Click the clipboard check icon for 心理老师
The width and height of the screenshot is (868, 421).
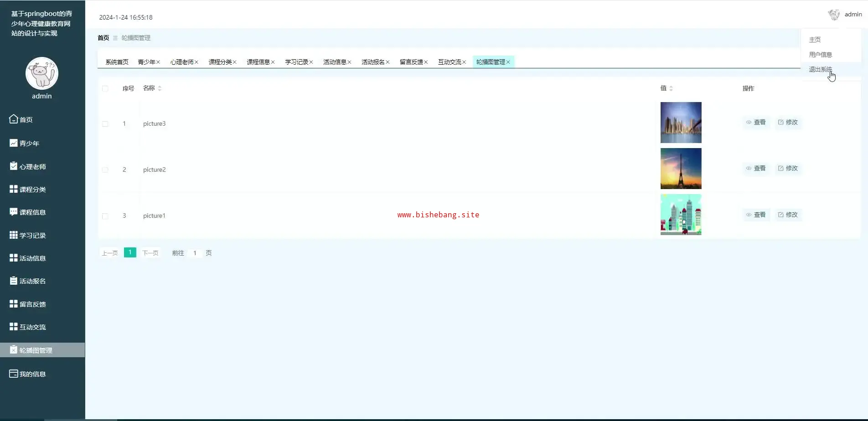(14, 166)
